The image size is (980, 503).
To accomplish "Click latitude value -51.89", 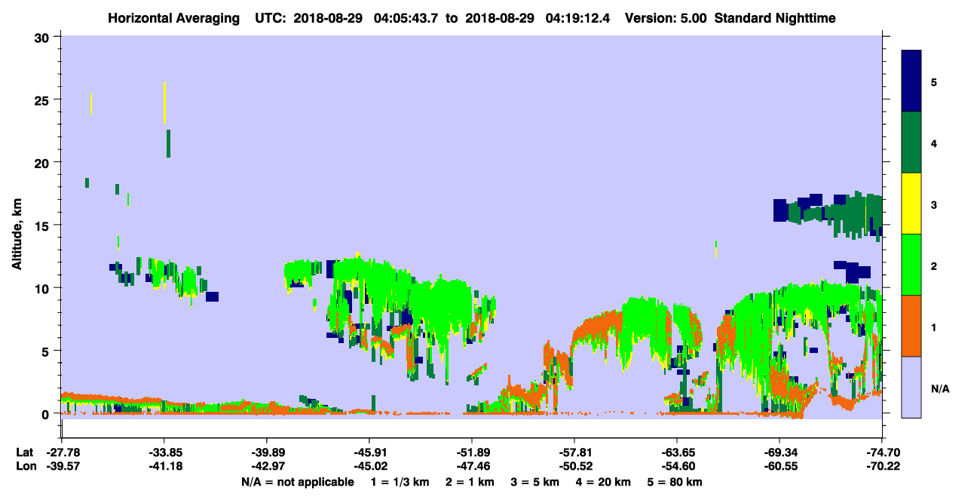I will pos(472,452).
